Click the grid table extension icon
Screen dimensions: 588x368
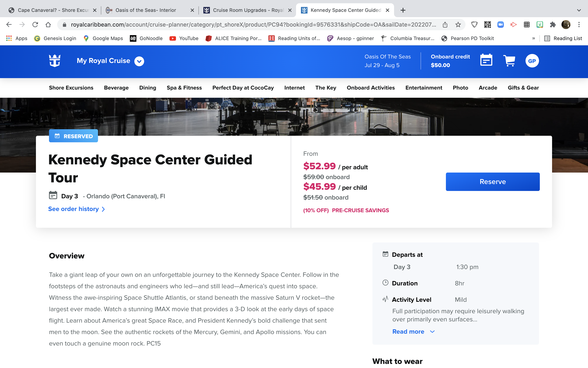click(x=527, y=25)
